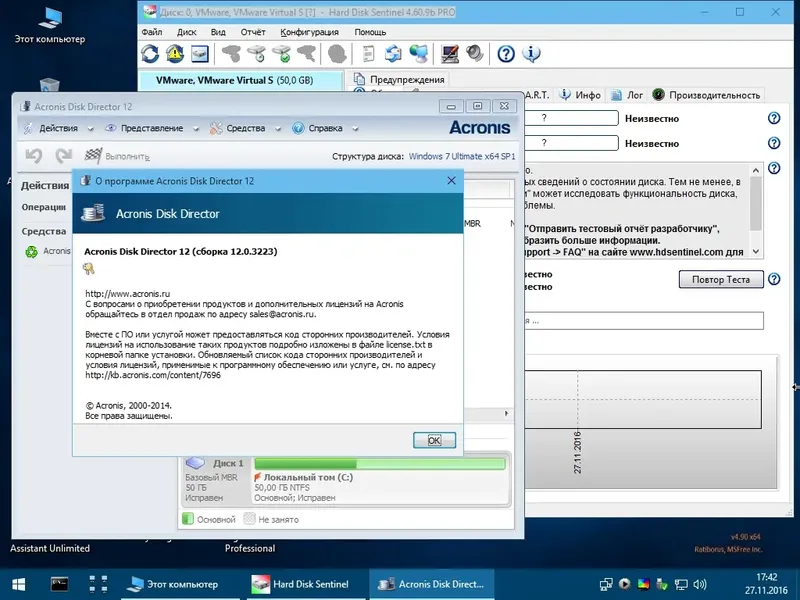Screen dimensions: 800x600
Task: Expand the Средства menu chevron
Action: click(277, 128)
